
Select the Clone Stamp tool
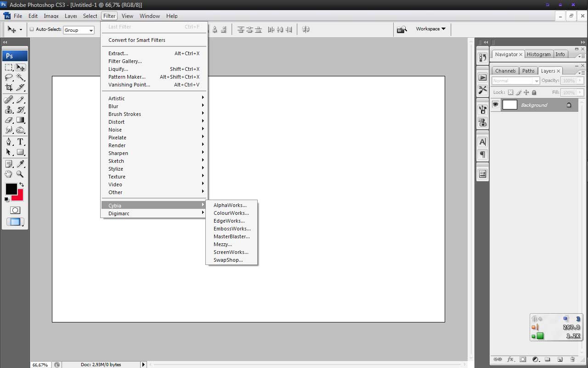9,110
